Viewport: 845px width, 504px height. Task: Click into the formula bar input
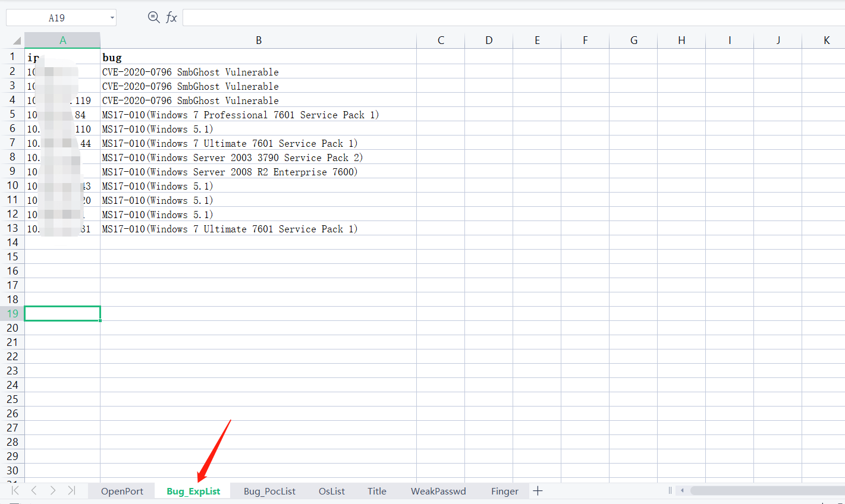pos(514,18)
